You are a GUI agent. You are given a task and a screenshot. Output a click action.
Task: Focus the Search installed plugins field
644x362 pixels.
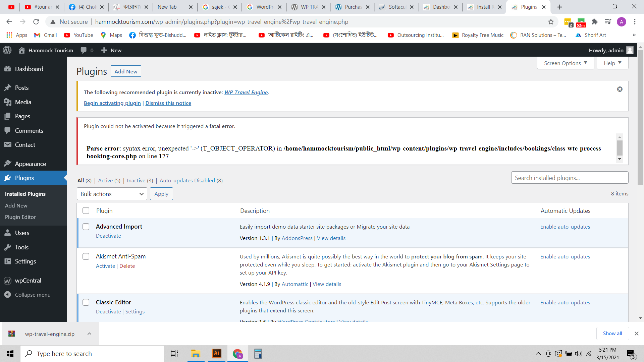click(570, 178)
